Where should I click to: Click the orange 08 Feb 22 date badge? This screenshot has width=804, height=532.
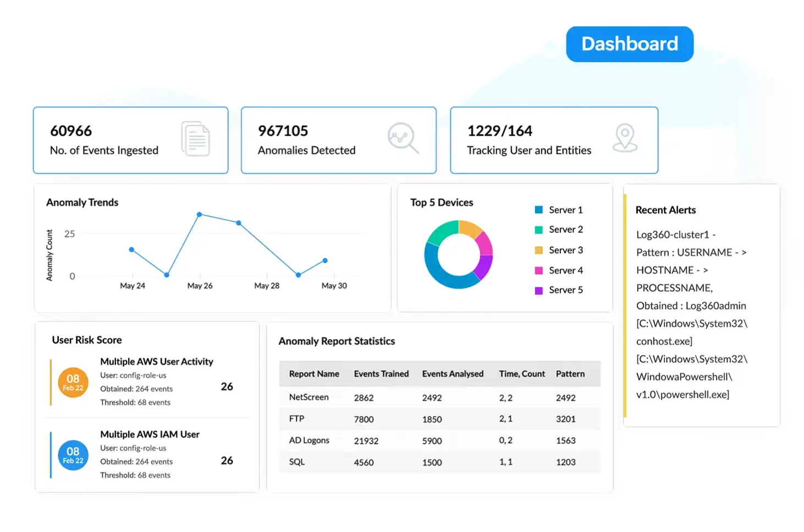coord(73,383)
